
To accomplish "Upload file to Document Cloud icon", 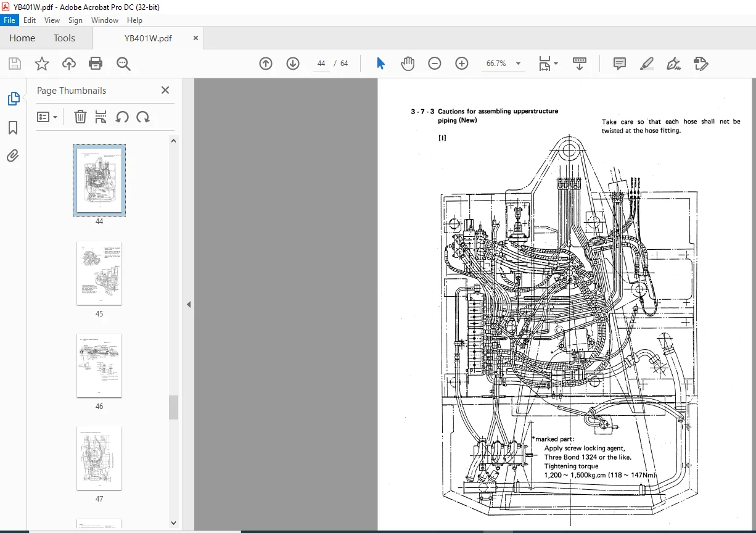I will [68, 64].
